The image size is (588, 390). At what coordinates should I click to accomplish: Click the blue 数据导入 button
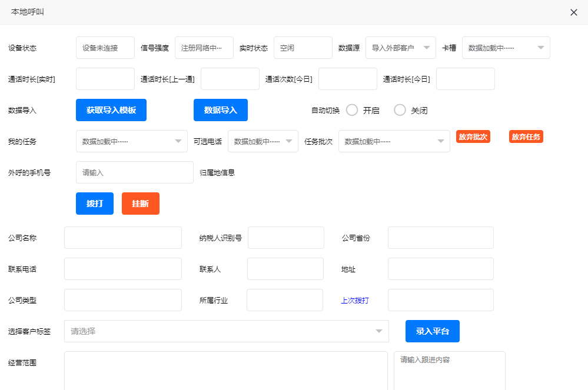221,110
